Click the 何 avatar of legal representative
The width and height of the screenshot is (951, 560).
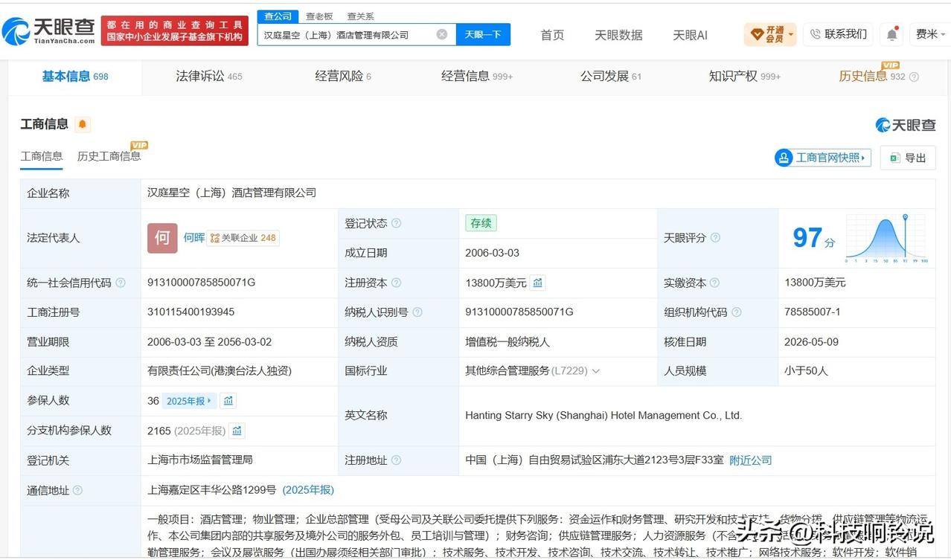pyautogui.click(x=162, y=238)
